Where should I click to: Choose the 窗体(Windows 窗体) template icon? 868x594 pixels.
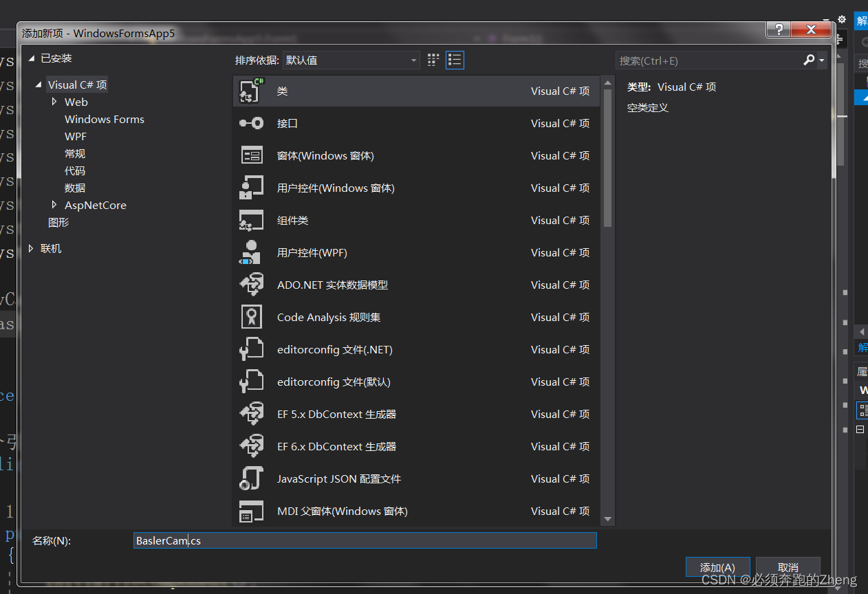(x=252, y=155)
